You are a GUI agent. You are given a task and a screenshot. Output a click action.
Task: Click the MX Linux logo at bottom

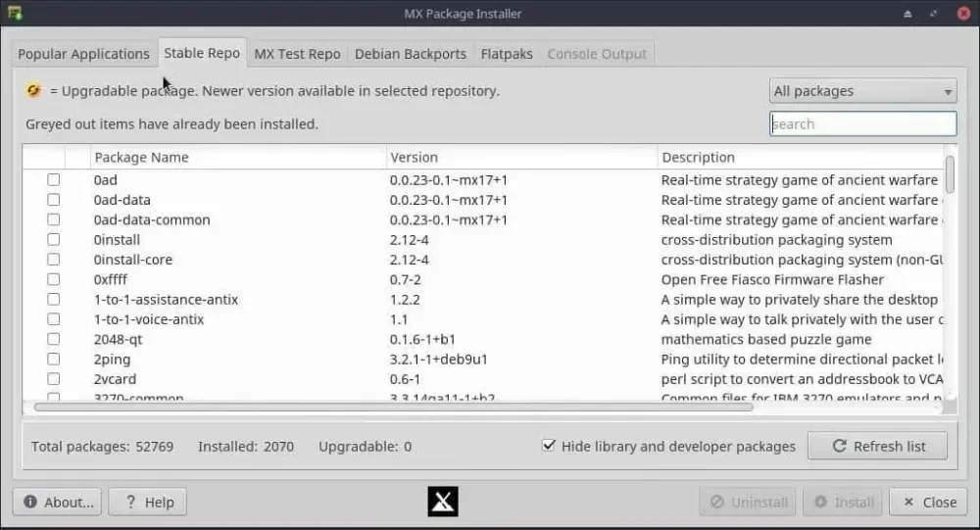(x=443, y=502)
